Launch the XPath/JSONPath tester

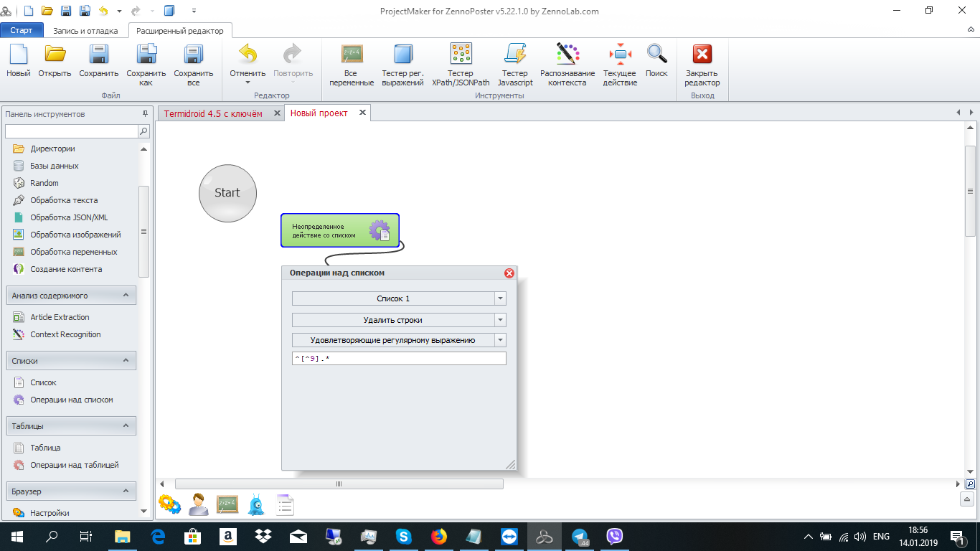[461, 65]
